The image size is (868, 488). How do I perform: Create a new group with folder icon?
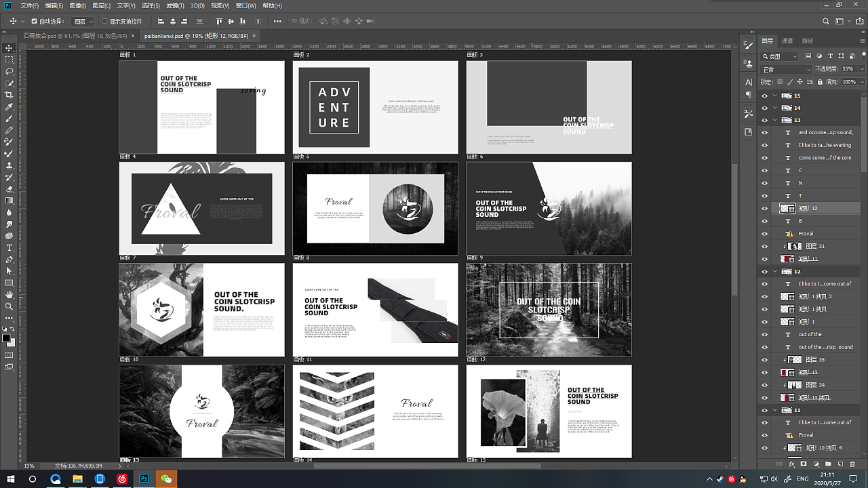tap(828, 464)
